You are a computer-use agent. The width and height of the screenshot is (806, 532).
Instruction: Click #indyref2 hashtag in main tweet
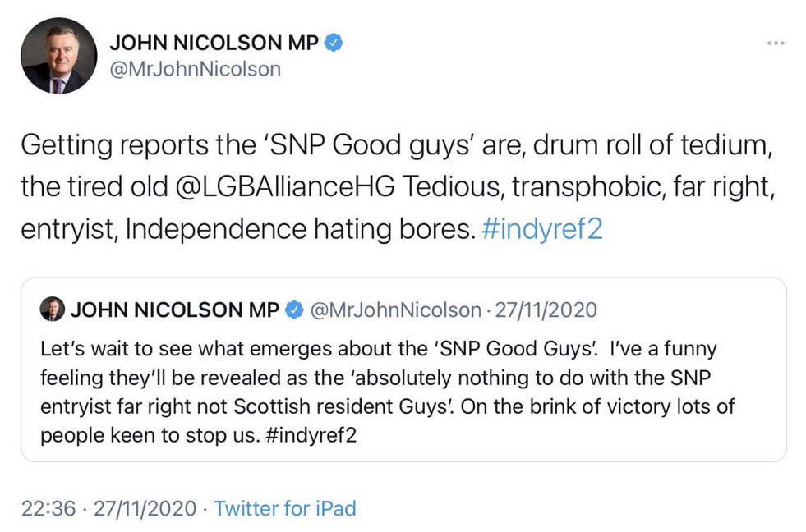pyautogui.click(x=542, y=228)
